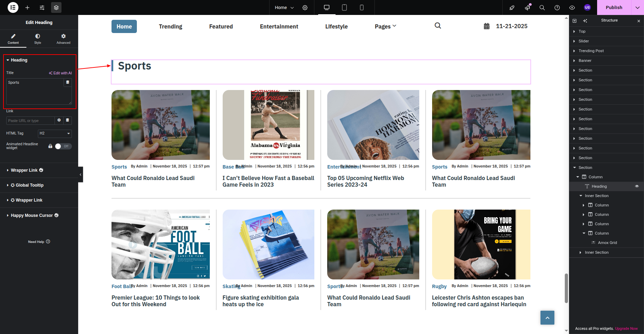Open the HTML Tag dropdown
Viewport: 644px width, 334px height.
[55, 133]
